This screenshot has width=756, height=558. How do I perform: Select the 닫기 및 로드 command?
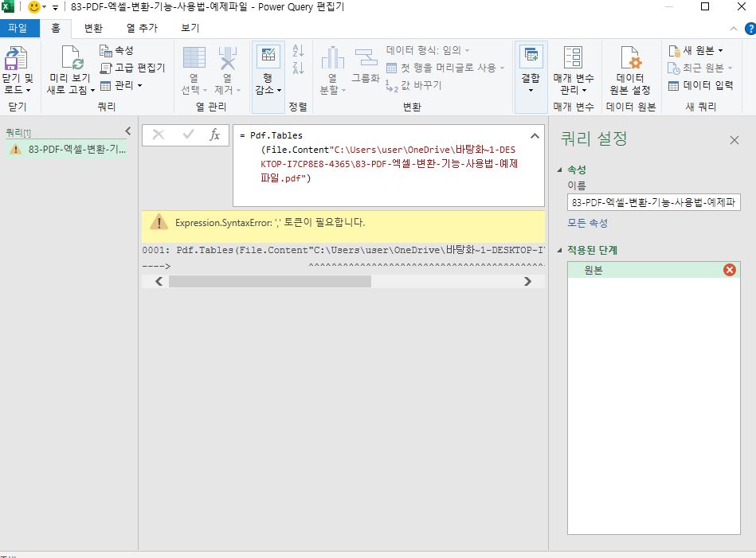click(x=18, y=70)
